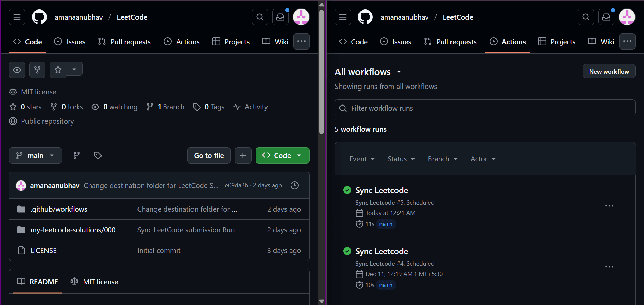Click amanaanubhav author name in commit row
The image size is (644, 305).
coord(55,186)
